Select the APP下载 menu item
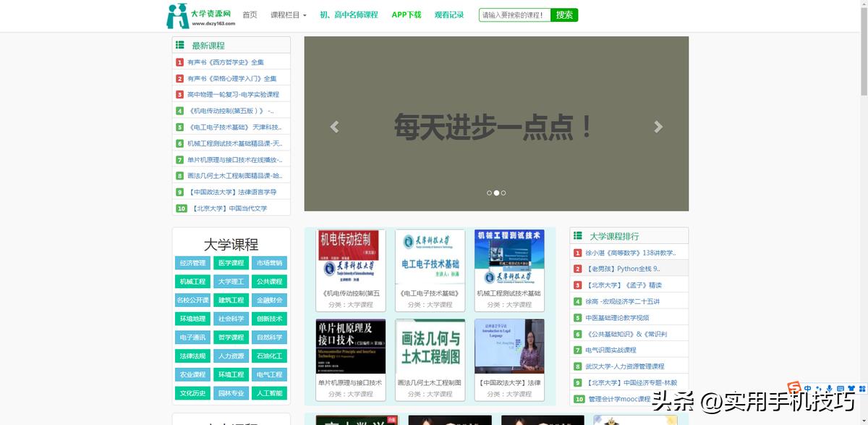 [406, 14]
